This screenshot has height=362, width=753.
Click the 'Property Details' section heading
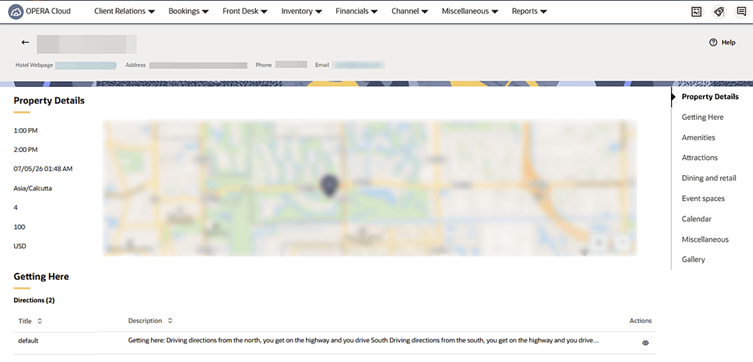tap(49, 101)
